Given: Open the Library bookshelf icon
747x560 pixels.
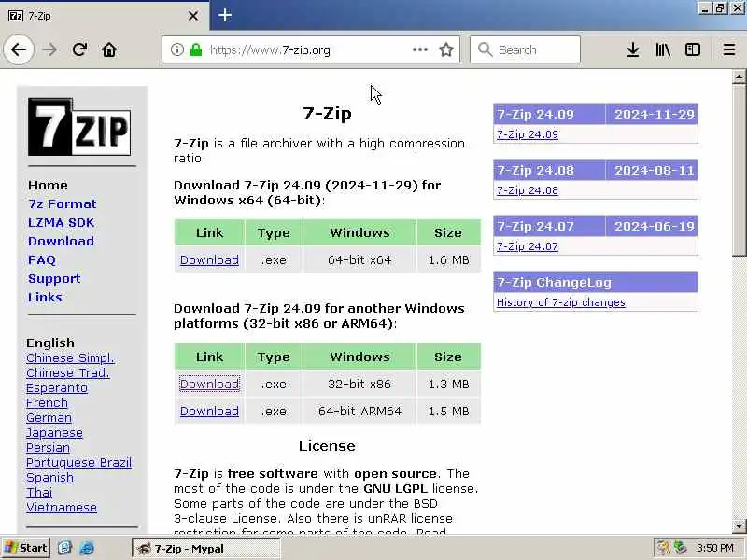Looking at the screenshot, I should point(663,49).
